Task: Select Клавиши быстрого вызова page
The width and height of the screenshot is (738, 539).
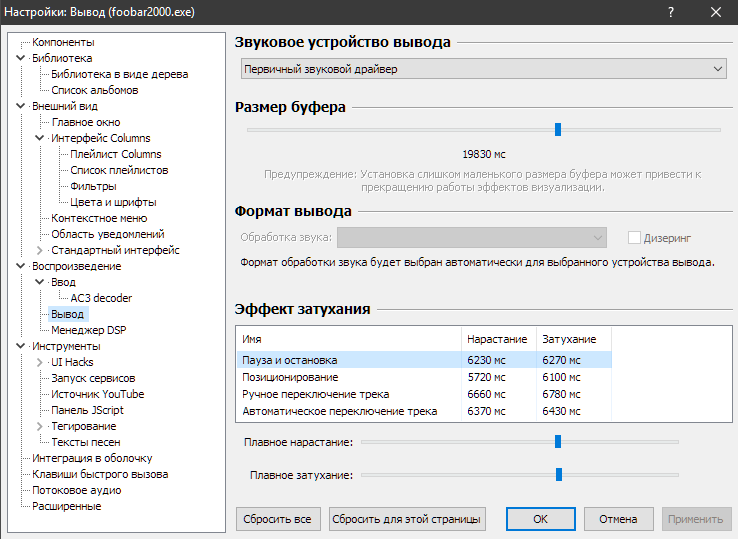Action: tap(100, 474)
